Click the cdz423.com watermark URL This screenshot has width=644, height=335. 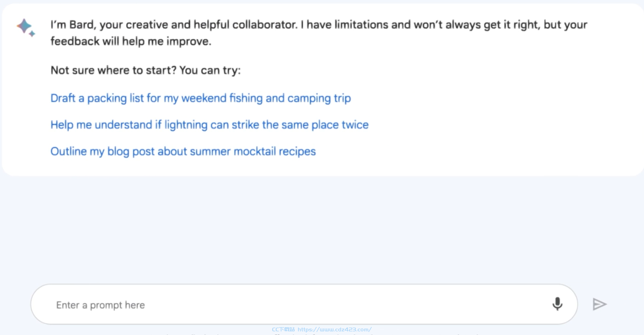pyautogui.click(x=335, y=330)
